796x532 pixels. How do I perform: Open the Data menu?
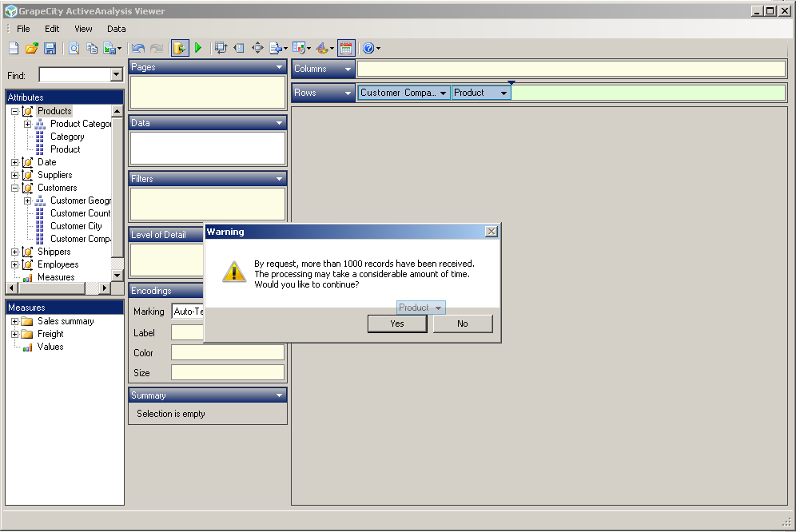click(116, 29)
